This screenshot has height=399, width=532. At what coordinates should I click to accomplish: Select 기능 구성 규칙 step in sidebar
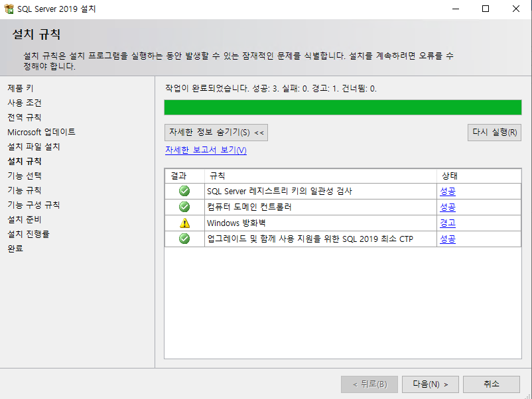coord(34,205)
